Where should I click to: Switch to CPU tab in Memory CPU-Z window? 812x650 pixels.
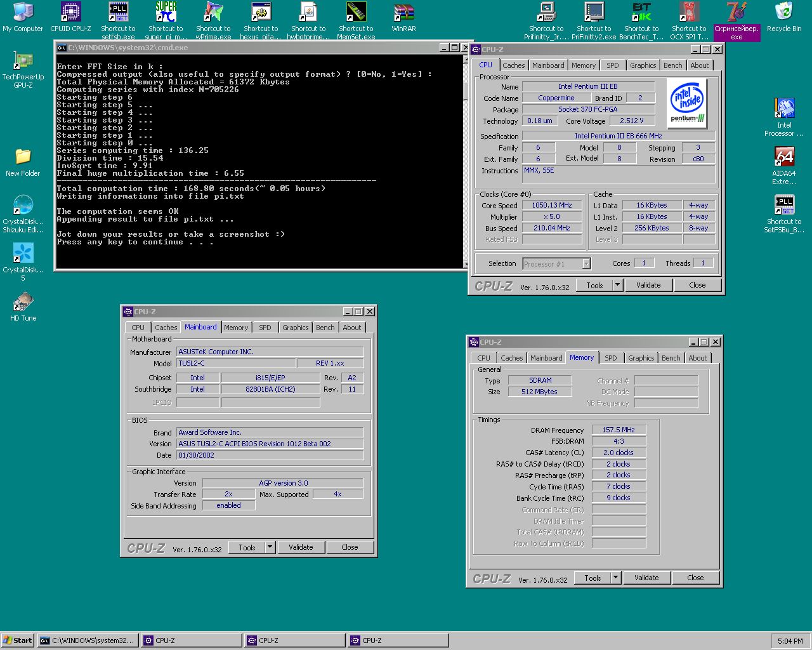pos(484,358)
